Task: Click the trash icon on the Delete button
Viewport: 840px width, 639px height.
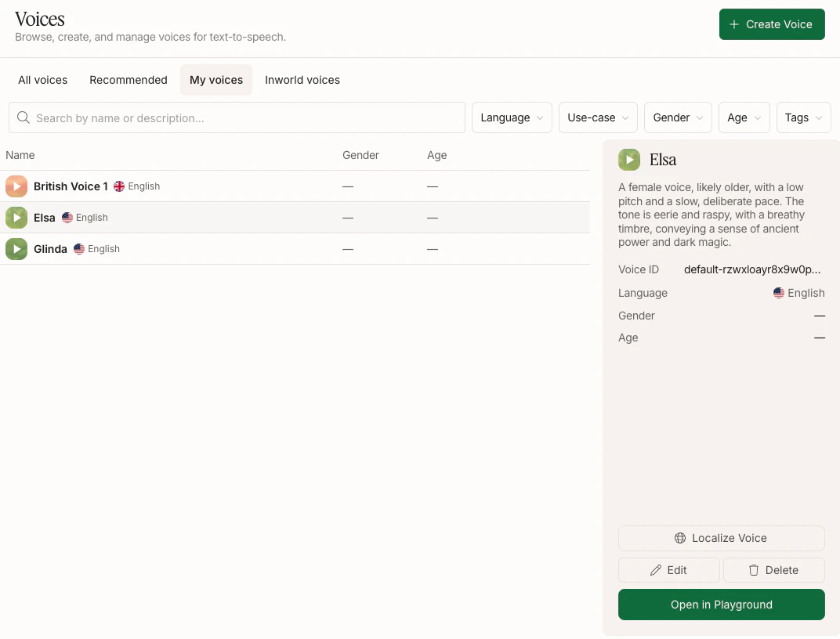Action: pyautogui.click(x=754, y=570)
